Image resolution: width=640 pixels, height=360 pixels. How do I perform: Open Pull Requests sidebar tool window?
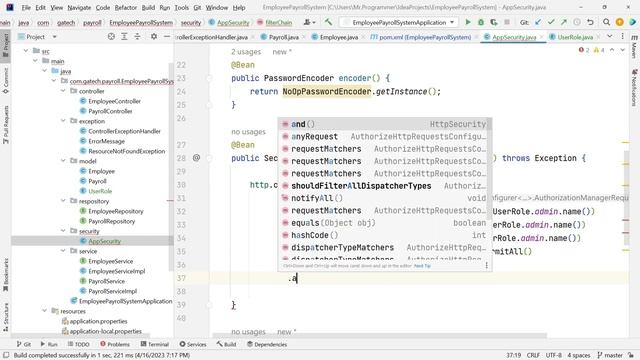[6, 124]
